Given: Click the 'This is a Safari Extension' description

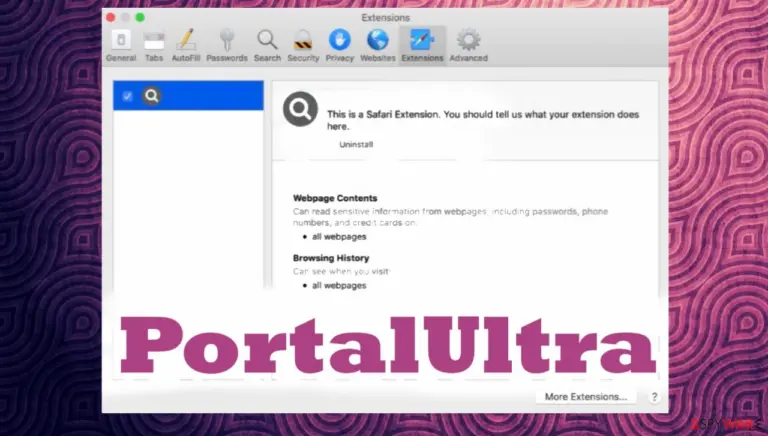Looking at the screenshot, I should pos(483,120).
